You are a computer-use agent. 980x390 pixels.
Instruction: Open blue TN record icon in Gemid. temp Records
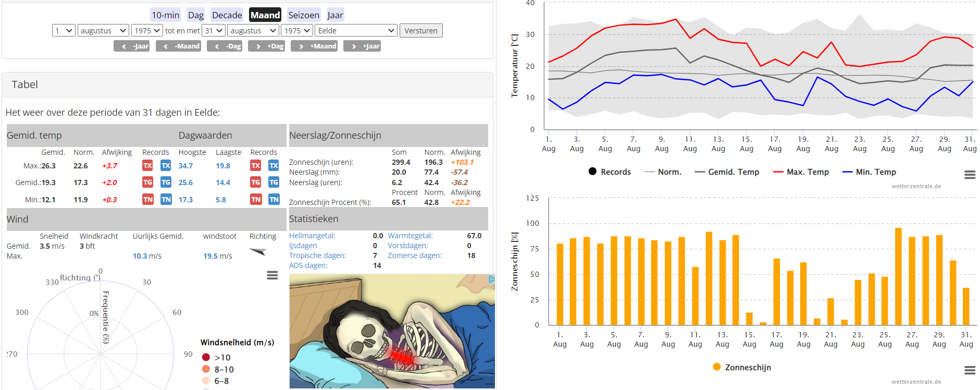tap(166, 199)
